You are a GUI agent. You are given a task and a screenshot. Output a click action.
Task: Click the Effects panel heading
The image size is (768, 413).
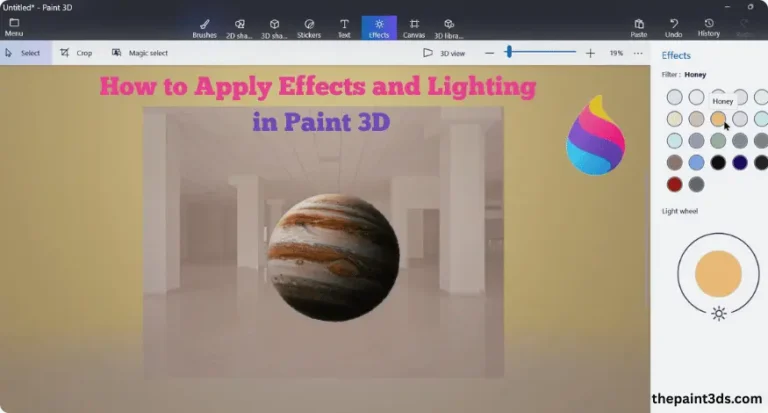676,55
